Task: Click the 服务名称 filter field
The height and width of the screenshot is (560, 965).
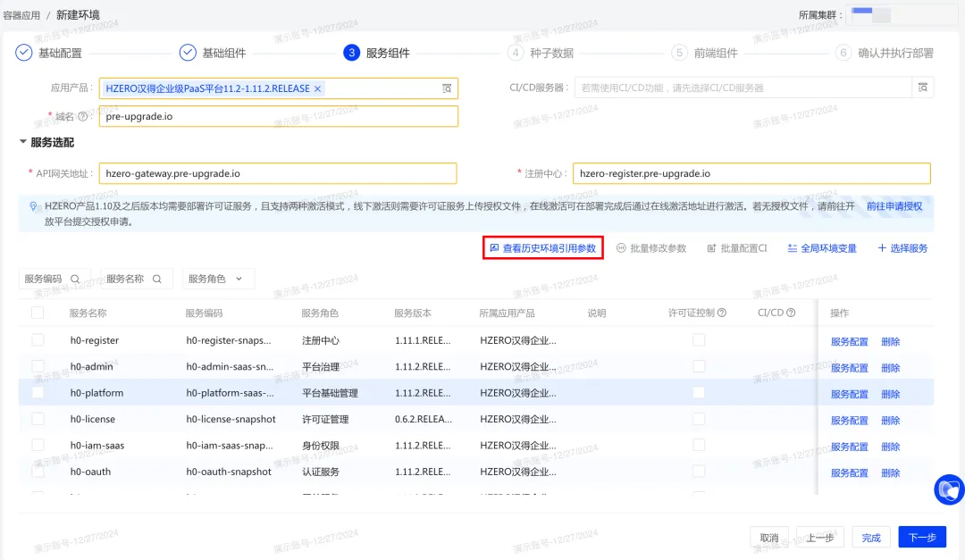Action: (136, 279)
